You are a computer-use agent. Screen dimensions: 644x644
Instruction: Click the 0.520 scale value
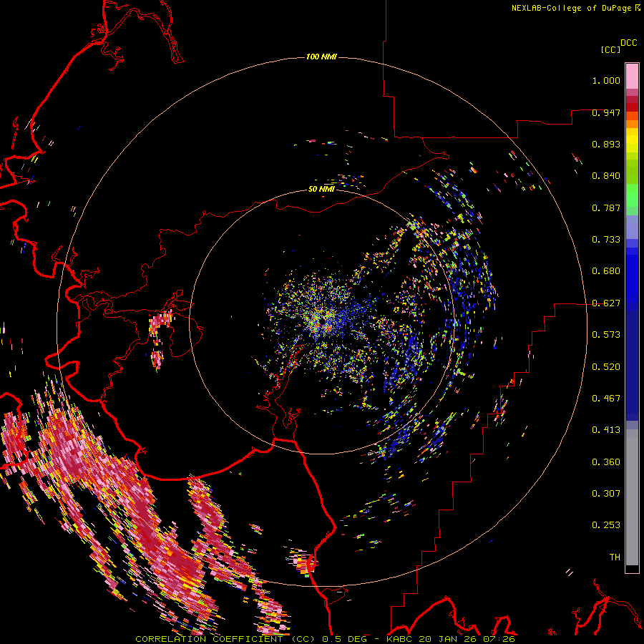(x=606, y=367)
